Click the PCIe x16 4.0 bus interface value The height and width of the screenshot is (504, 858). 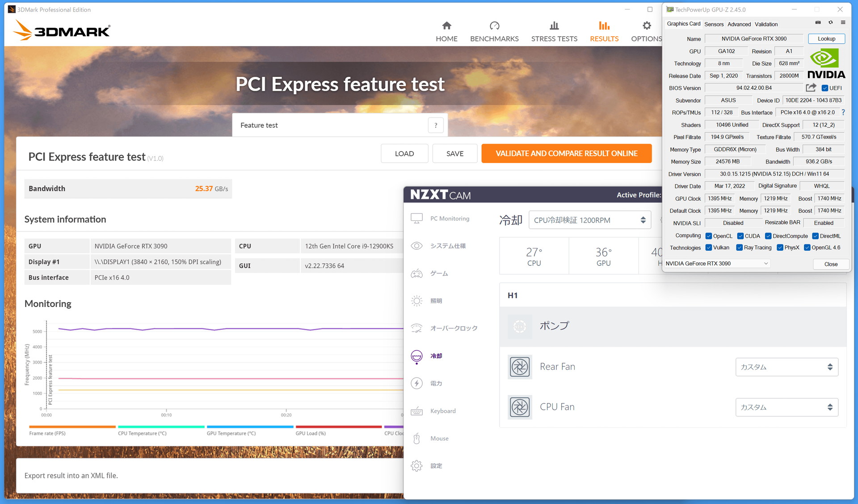pyautogui.click(x=112, y=277)
